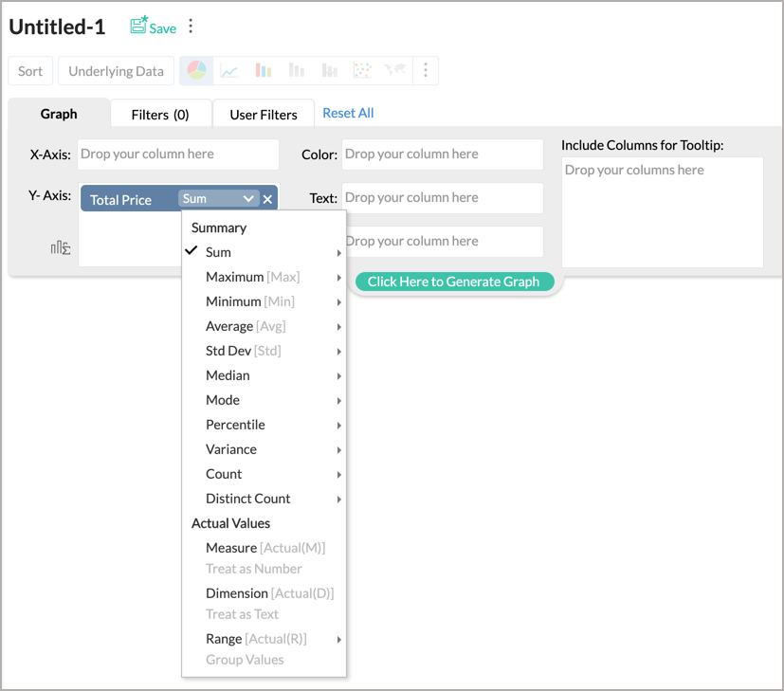
Task: Click the Save icon next to Untitled-1
Action: [x=136, y=27]
